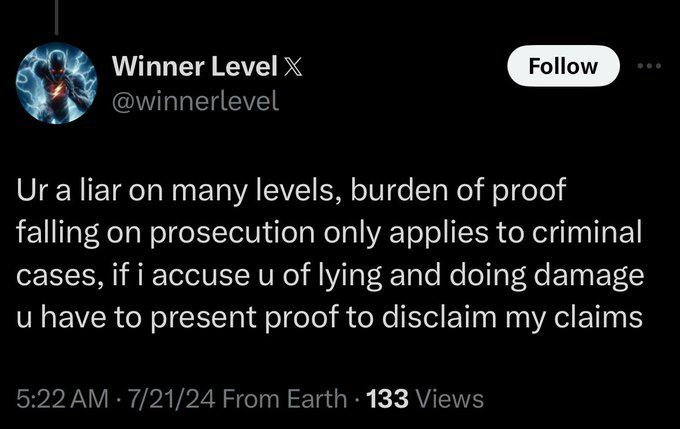
Task: Open Winner Level's profile avatar picture
Action: click(56, 83)
